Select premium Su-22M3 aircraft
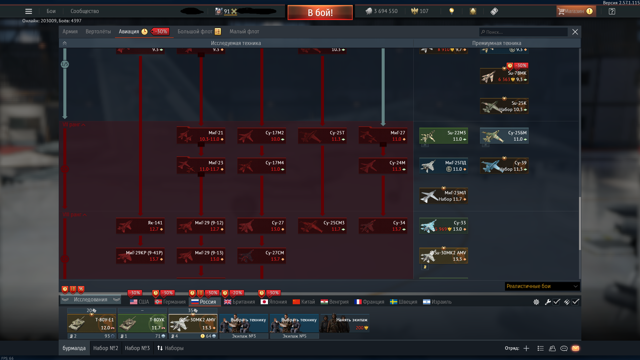Viewport: 640px width, 360px height. pyautogui.click(x=444, y=136)
